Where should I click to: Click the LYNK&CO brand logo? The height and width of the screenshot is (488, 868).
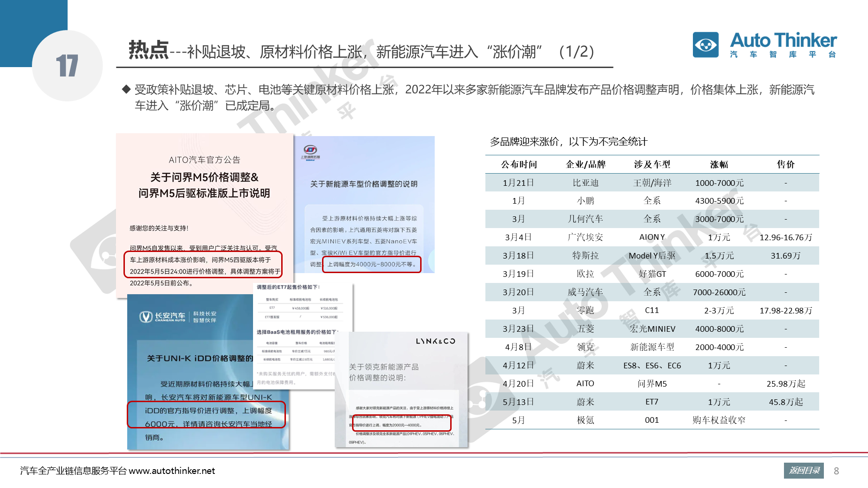coord(435,341)
